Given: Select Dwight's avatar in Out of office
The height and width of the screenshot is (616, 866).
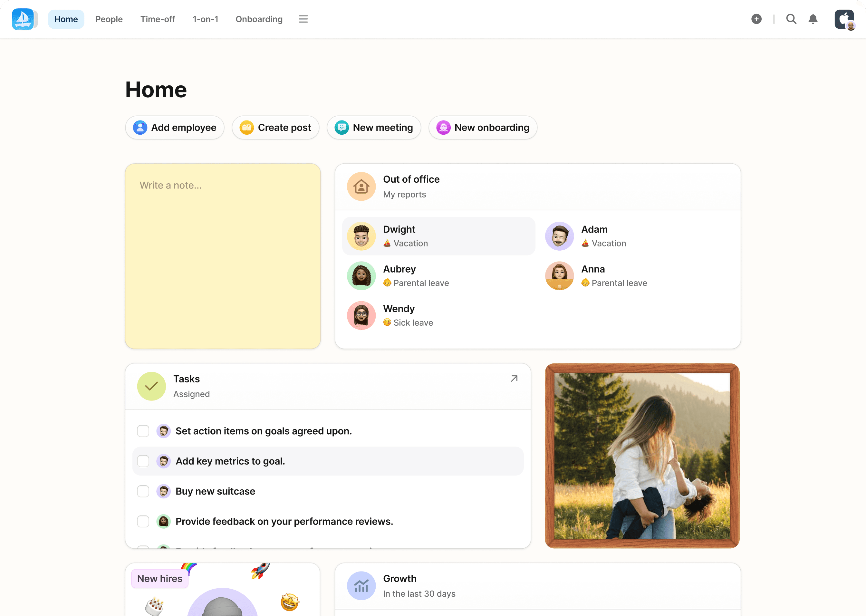Looking at the screenshot, I should coord(361,236).
